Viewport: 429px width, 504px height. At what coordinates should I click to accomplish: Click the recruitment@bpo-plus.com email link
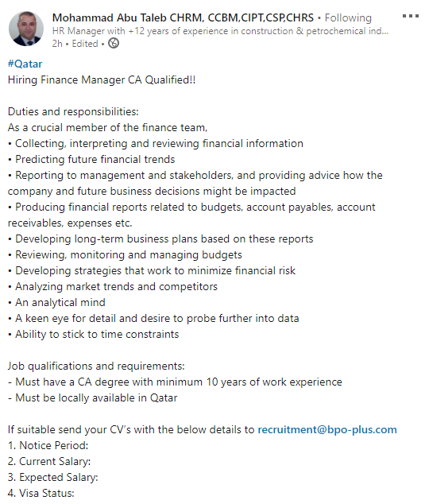pyautogui.click(x=327, y=429)
